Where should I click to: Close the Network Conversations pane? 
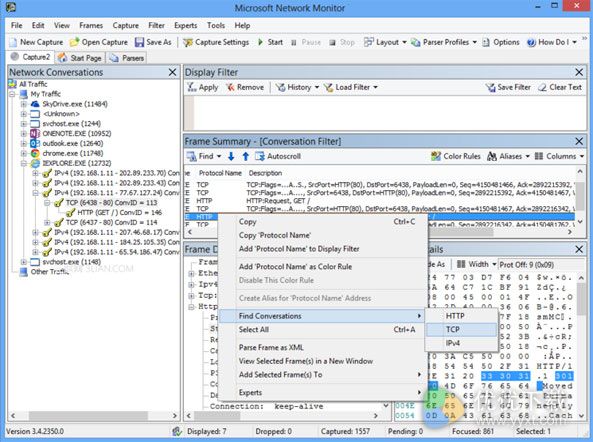172,72
